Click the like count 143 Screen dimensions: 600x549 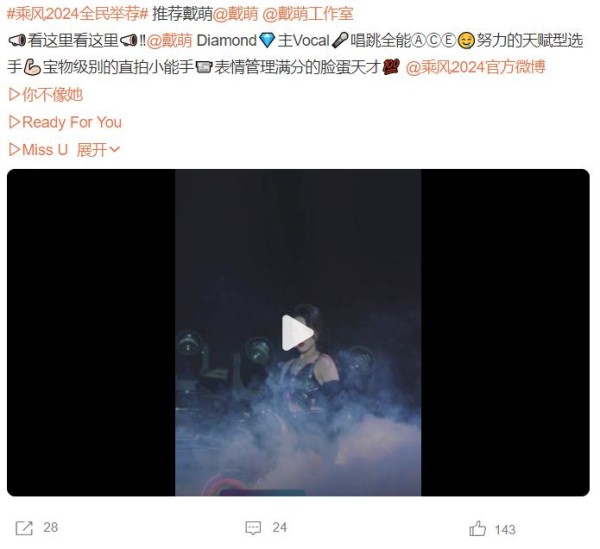click(505, 530)
